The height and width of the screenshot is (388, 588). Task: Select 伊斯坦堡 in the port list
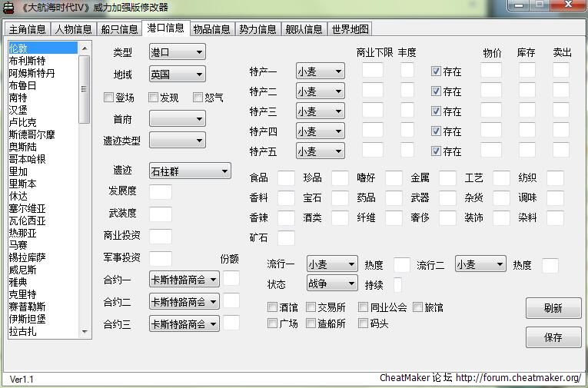pyautogui.click(x=28, y=319)
